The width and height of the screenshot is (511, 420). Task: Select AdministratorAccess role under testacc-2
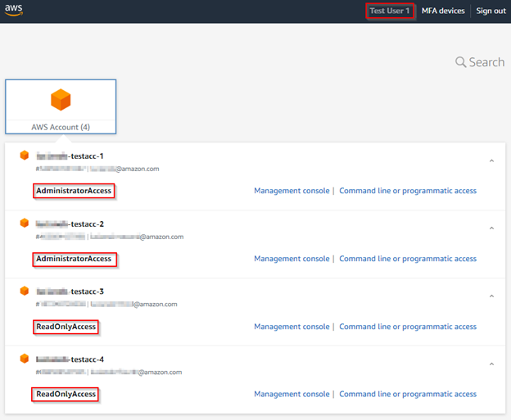(74, 259)
